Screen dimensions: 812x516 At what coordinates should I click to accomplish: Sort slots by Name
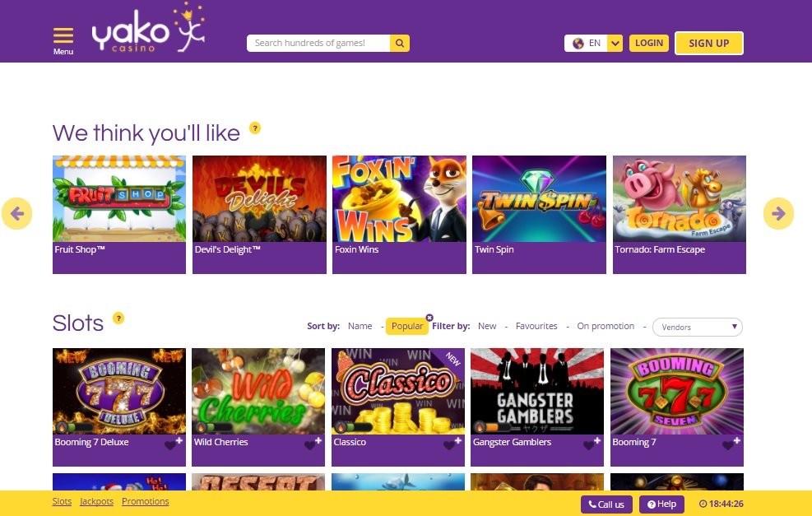pyautogui.click(x=360, y=326)
